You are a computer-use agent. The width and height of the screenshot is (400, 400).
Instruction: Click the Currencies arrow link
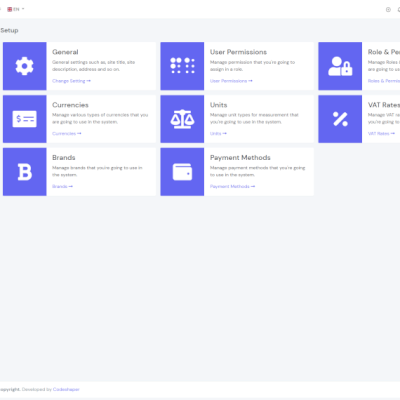click(67, 133)
